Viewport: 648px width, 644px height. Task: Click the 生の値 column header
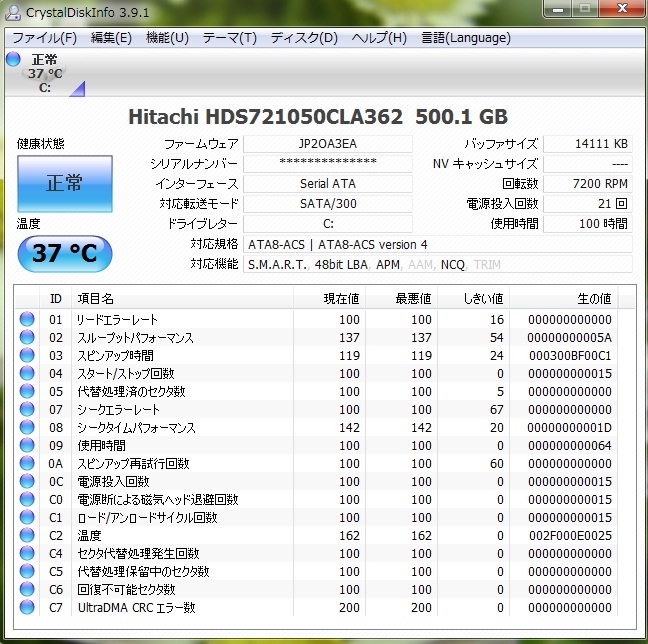coord(594,298)
